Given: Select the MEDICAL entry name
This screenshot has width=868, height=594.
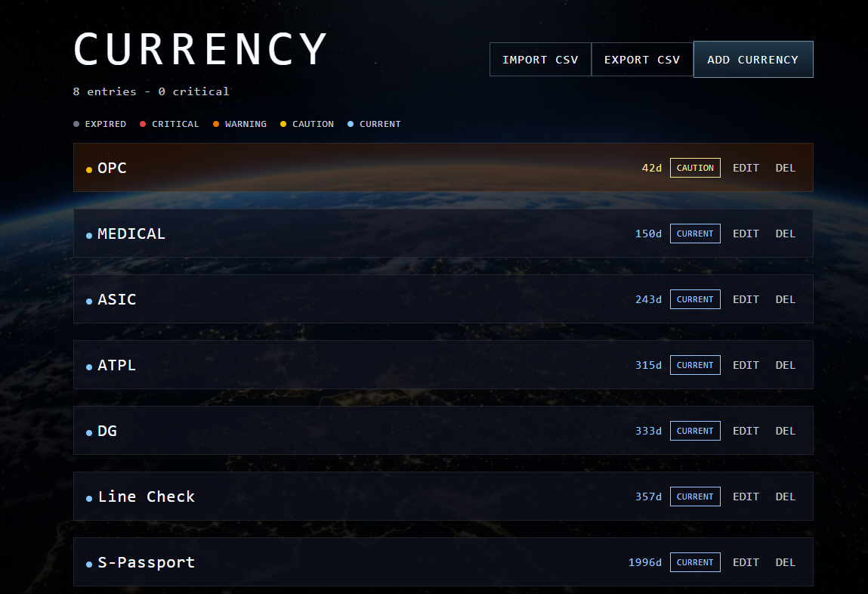Looking at the screenshot, I should tap(131, 234).
